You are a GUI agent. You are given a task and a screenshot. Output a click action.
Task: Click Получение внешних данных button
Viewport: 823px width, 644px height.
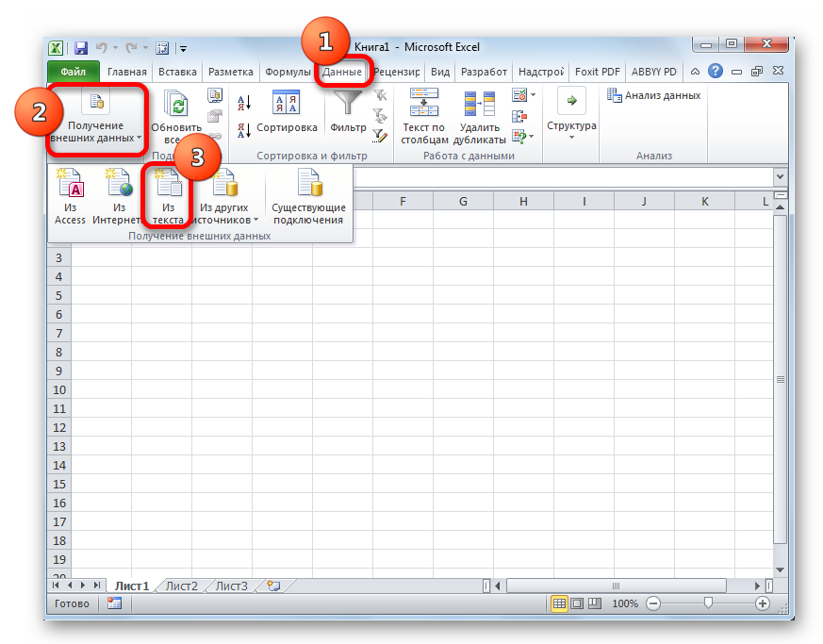tap(95, 119)
